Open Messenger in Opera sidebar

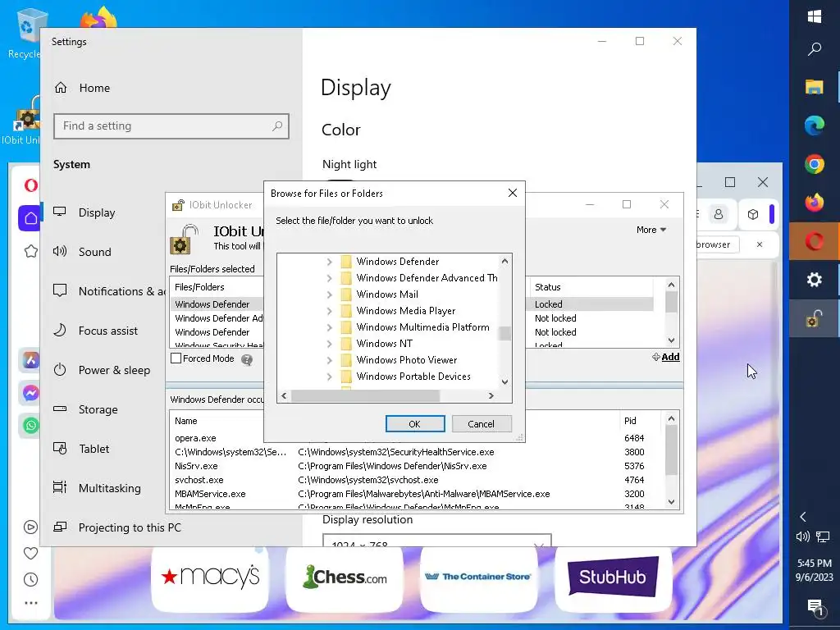point(30,393)
